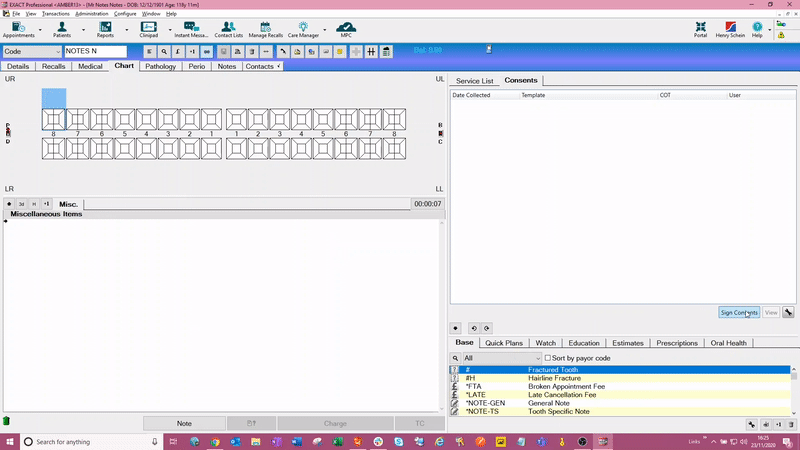This screenshot has width=800, height=450.
Task: Expand the Appointments dropdown arrow
Action: pos(40,30)
